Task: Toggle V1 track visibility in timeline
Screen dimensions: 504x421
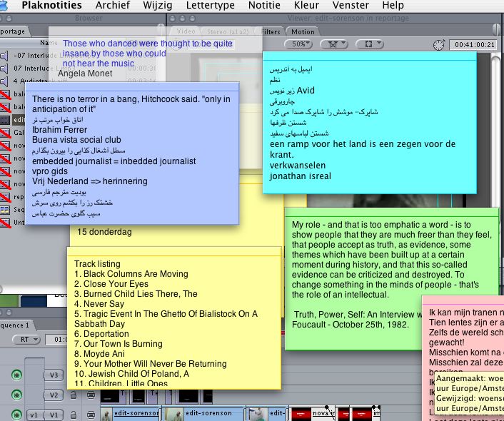Action: (x=16, y=415)
